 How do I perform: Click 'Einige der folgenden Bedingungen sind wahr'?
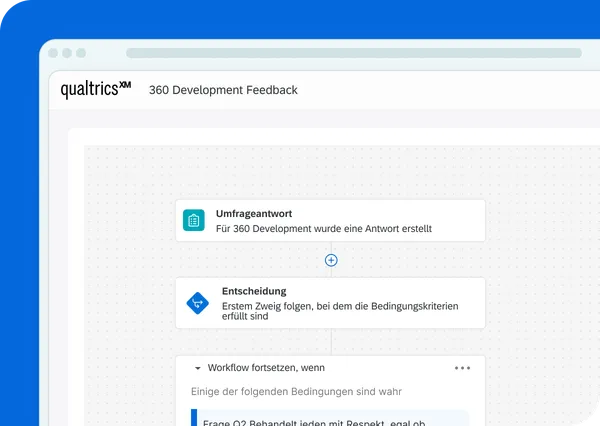(x=296, y=392)
